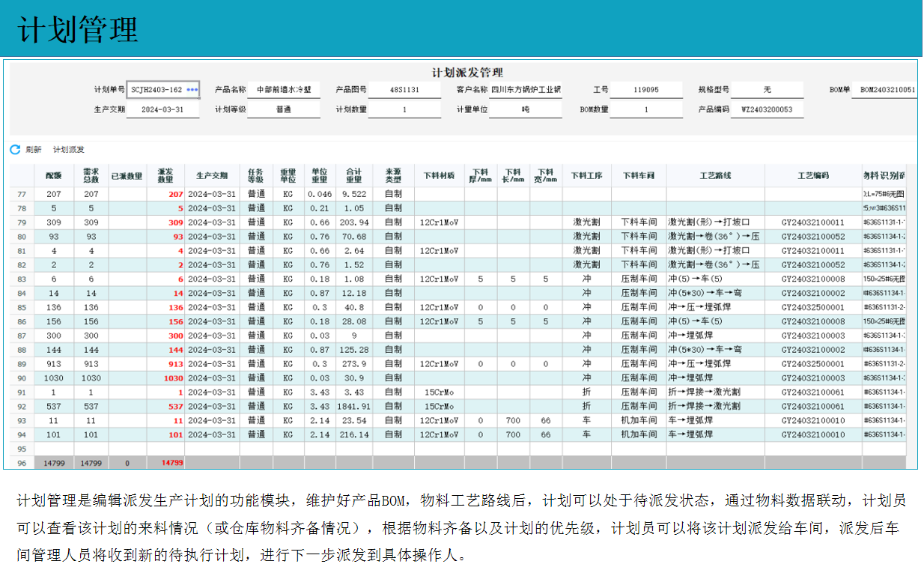Image resolution: width=924 pixels, height=567 pixels.
Task: Click the 计量单位 field showing 吨
Action: point(526,109)
